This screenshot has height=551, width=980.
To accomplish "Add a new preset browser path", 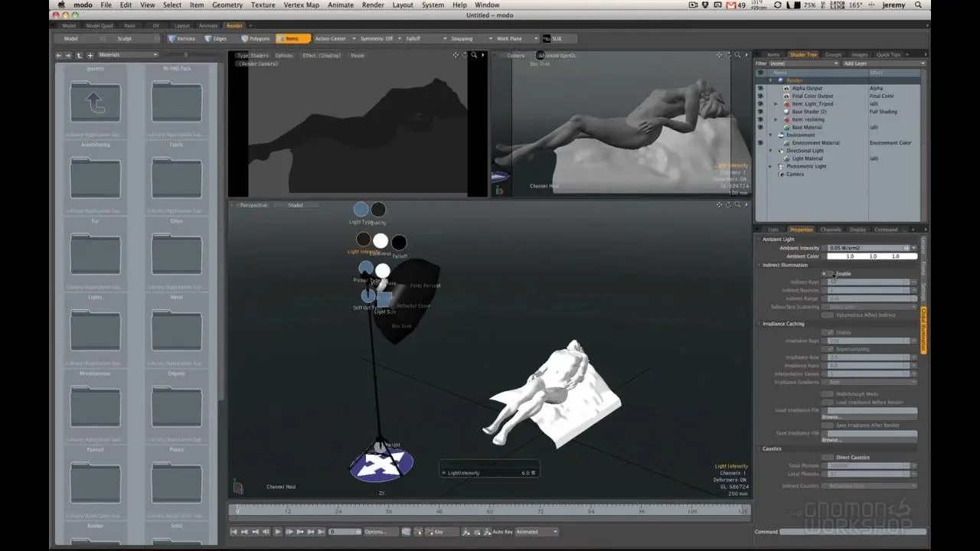I will [x=90, y=55].
